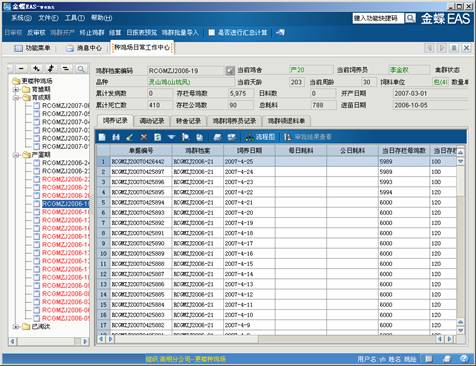Click the cell with date 2007-4-22
Image resolution: width=476 pixels, height=366 pixels.
(249, 192)
